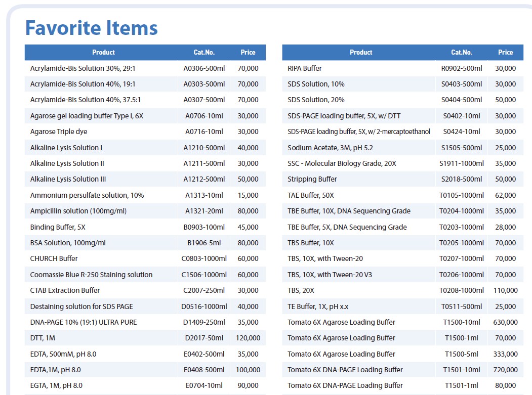Screen dimensions: 532x395
Task: Click the DTT, 1M product name
Action: tap(43, 338)
